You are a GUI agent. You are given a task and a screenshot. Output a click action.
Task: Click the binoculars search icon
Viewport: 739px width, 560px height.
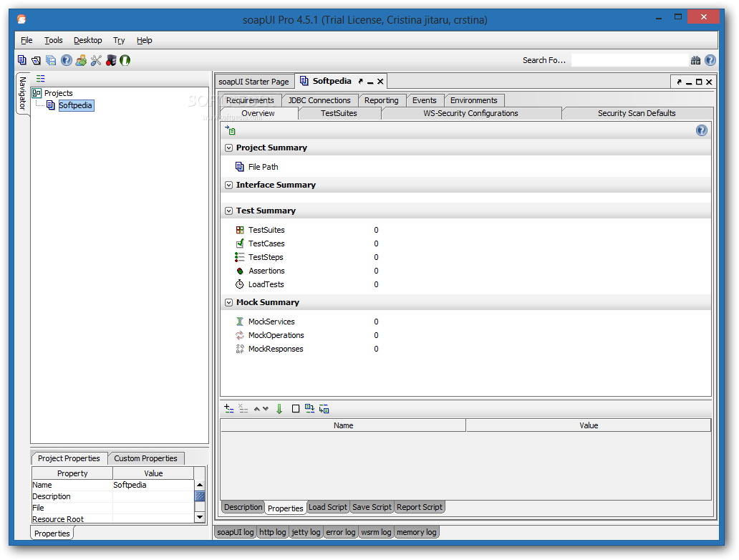(x=695, y=60)
